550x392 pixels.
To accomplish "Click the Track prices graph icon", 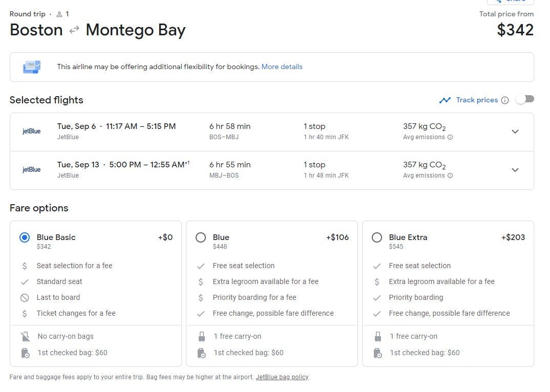I will (x=445, y=100).
